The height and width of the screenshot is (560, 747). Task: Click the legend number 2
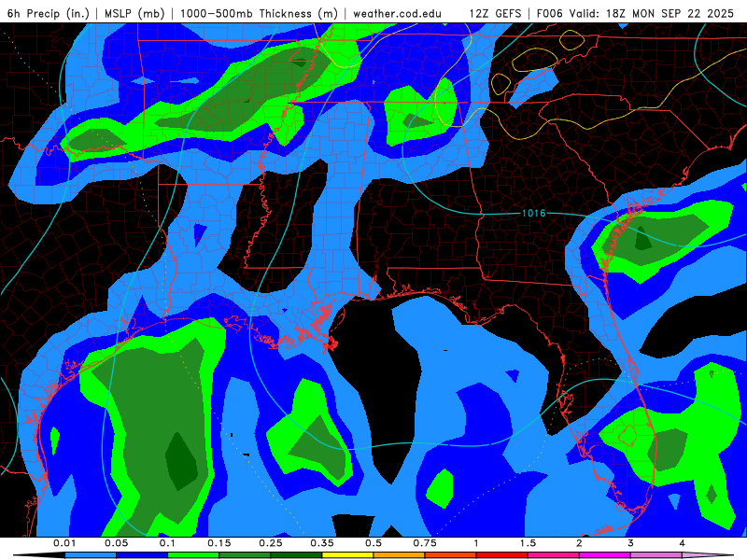tap(579, 543)
